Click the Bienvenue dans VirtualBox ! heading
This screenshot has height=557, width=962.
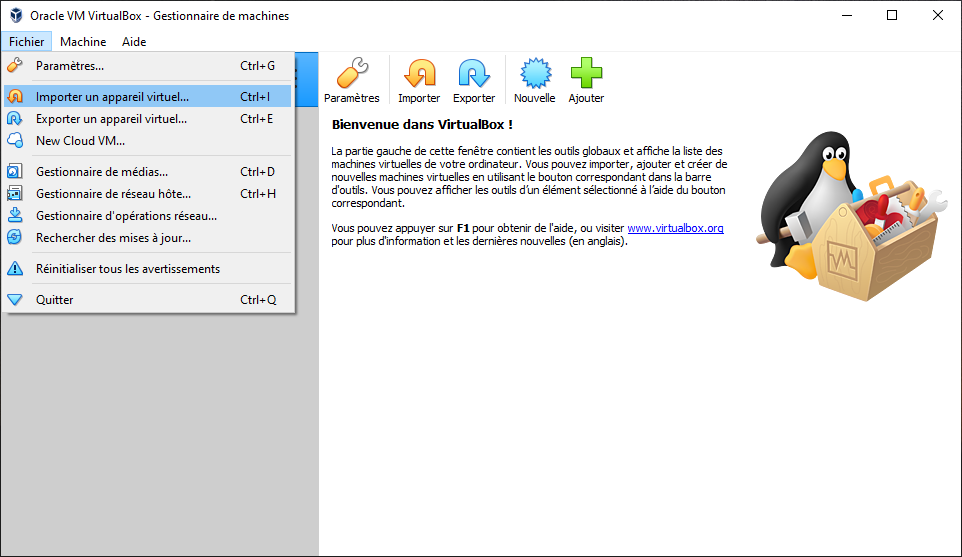422,125
